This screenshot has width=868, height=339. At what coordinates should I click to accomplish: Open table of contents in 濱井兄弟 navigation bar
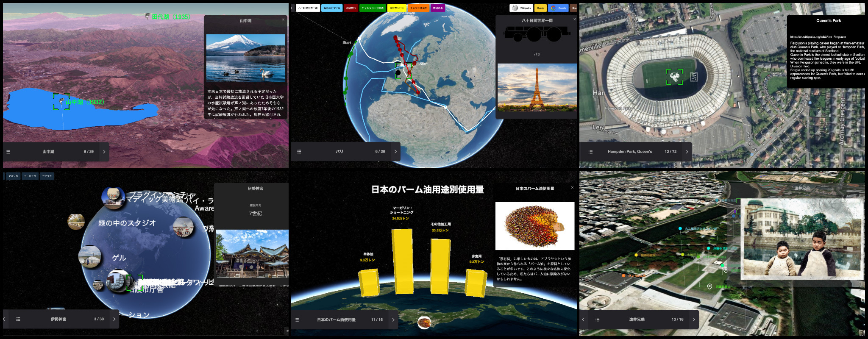point(598,319)
